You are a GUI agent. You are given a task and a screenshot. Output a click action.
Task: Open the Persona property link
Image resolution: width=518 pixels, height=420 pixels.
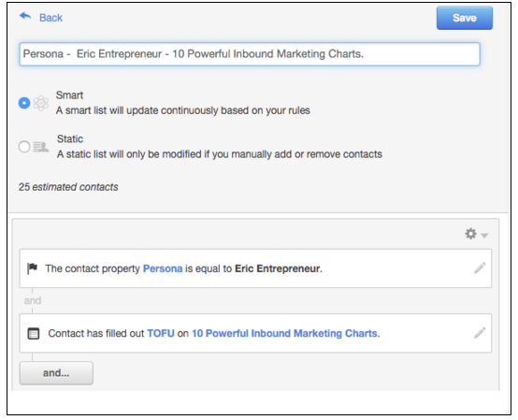click(x=163, y=268)
